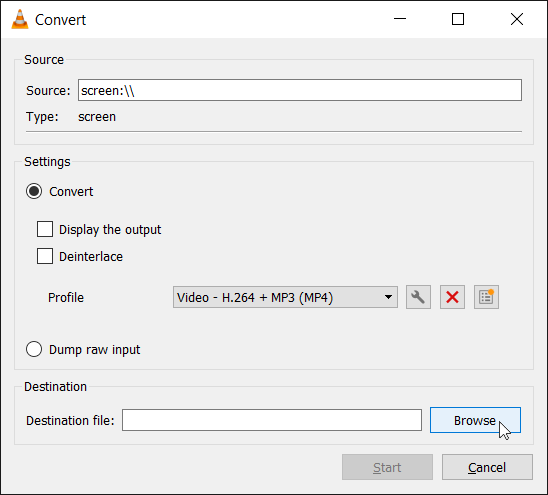Click the 'Type:' label
The height and width of the screenshot is (495, 548).
click(42, 117)
